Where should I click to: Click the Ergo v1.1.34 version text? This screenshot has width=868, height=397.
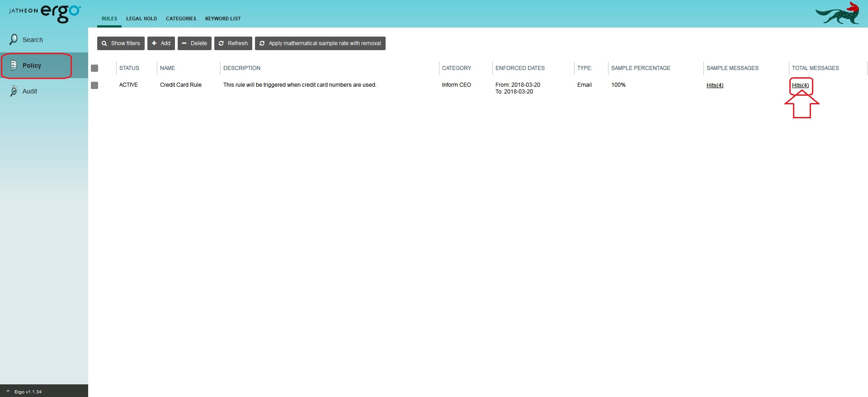click(x=28, y=392)
